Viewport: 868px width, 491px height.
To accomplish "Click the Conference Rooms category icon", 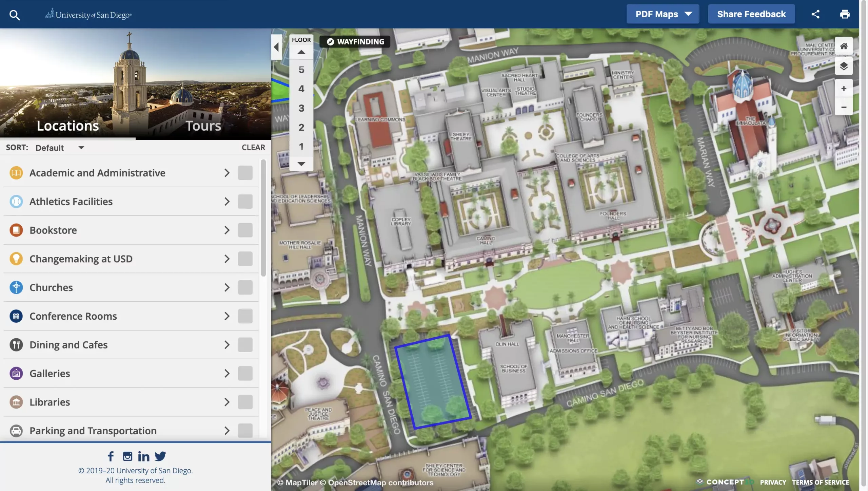I will coord(16,316).
